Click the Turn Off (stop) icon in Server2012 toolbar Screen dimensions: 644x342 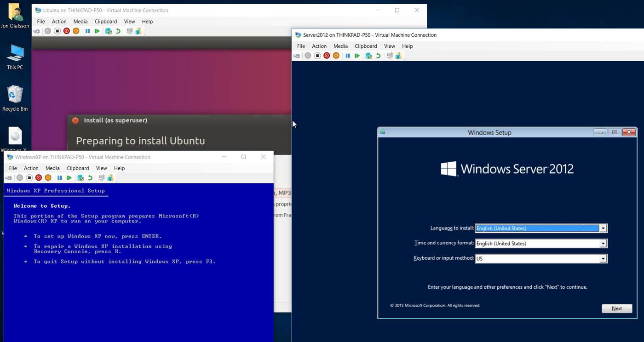[317, 56]
